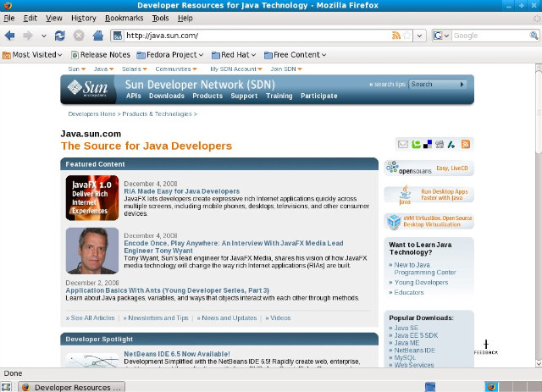Viewport: 542px width, 392px height.
Task: Click the Products & Technologies breadcrumb
Action: click(x=157, y=113)
